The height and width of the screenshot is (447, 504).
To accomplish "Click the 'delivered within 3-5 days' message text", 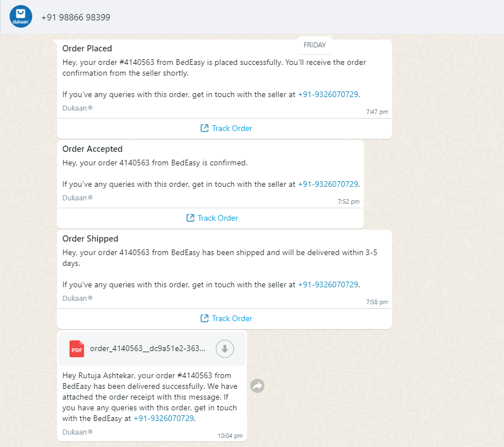I will (x=220, y=258).
